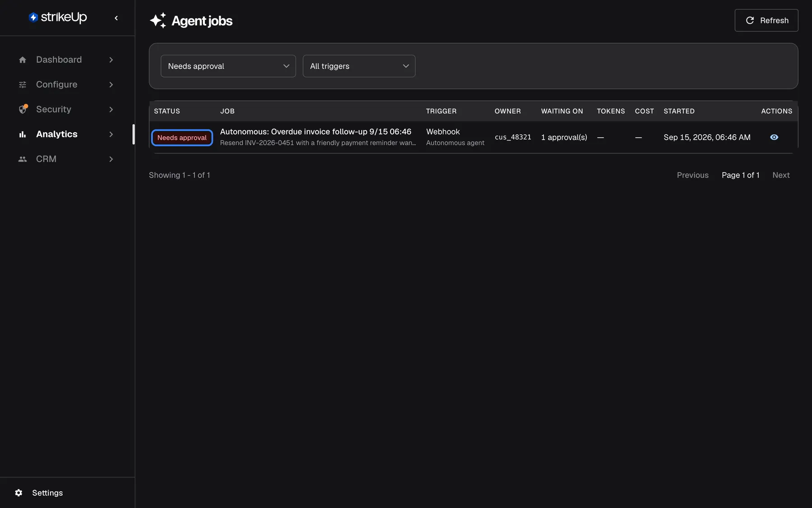Viewport: 812px width, 508px height.
Task: Click the STARTED column header
Action: [679, 111]
